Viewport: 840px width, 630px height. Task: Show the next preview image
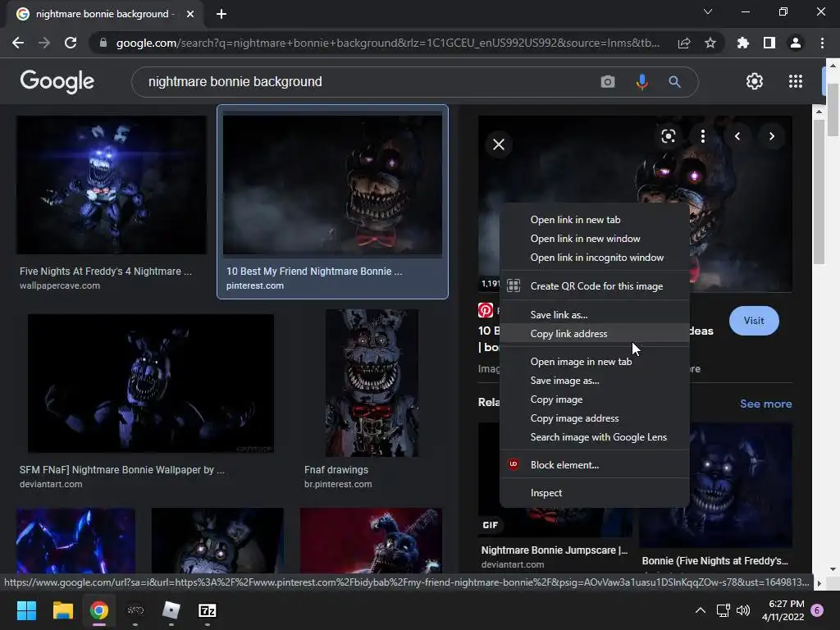point(771,136)
